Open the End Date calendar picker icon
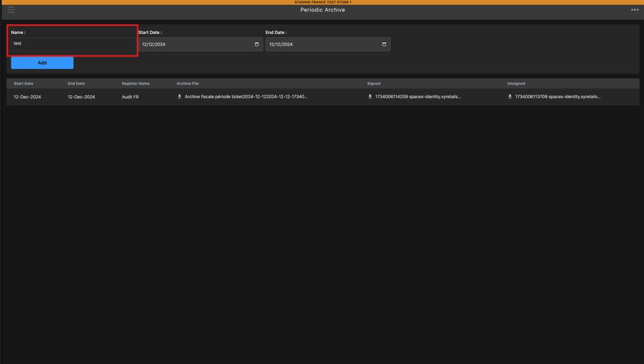This screenshot has height=364, width=644. click(384, 44)
